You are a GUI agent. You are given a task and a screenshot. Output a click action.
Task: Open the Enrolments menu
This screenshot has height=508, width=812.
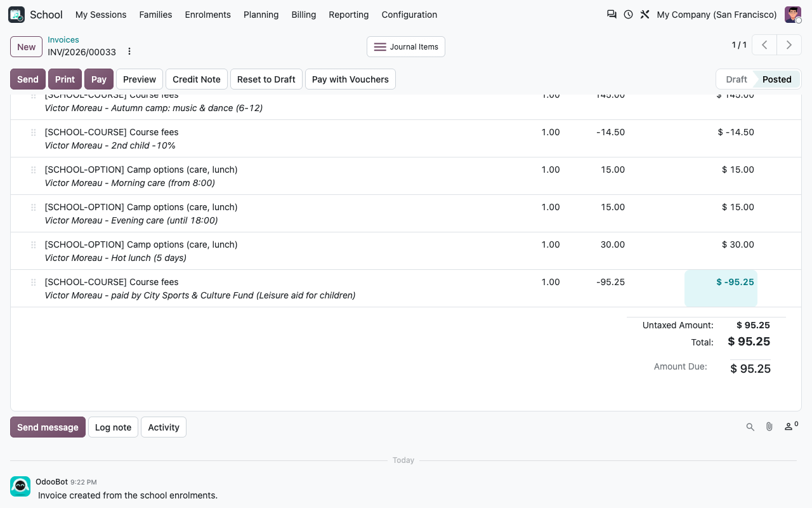208,15
